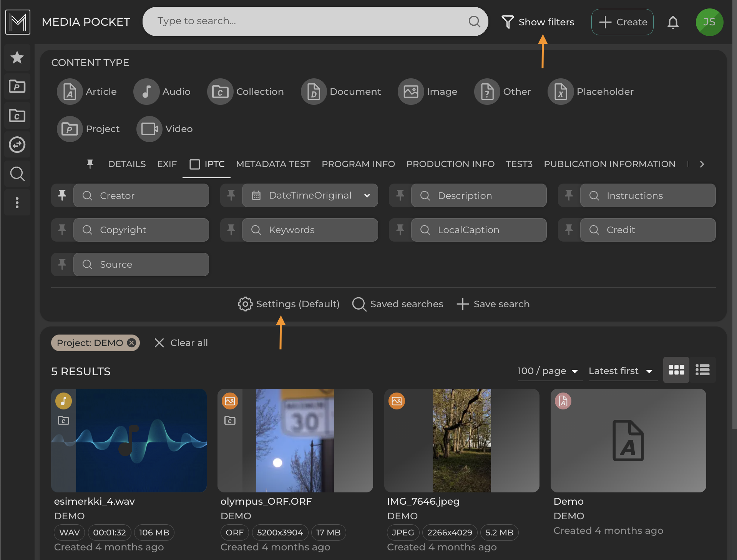This screenshot has height=560, width=737.
Task: Filter by Audio content type
Action: [x=162, y=92]
